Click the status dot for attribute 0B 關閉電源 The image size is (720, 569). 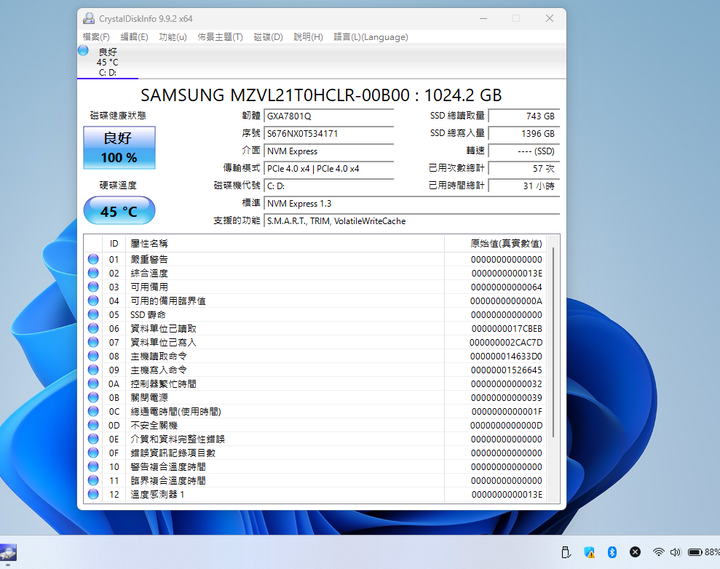point(93,397)
